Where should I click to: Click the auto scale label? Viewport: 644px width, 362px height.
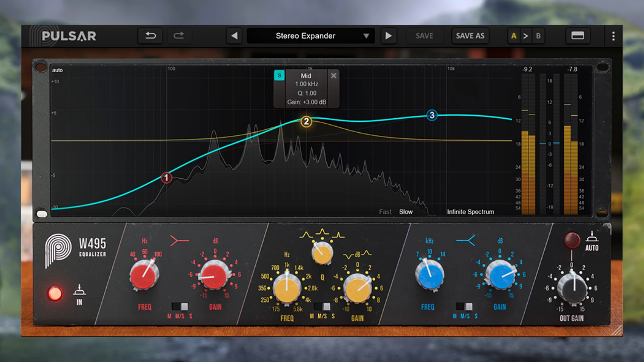coord(57,70)
